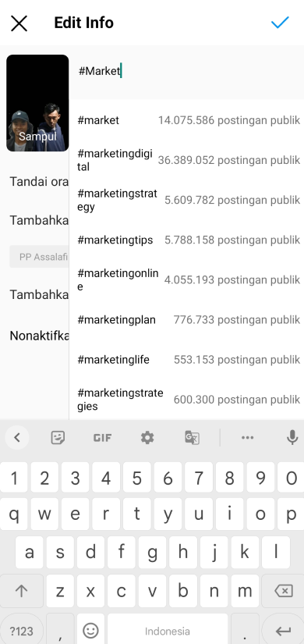This screenshot has height=644, width=304.
Task: Tap the X icon to discard edits
Action: pos(19,23)
